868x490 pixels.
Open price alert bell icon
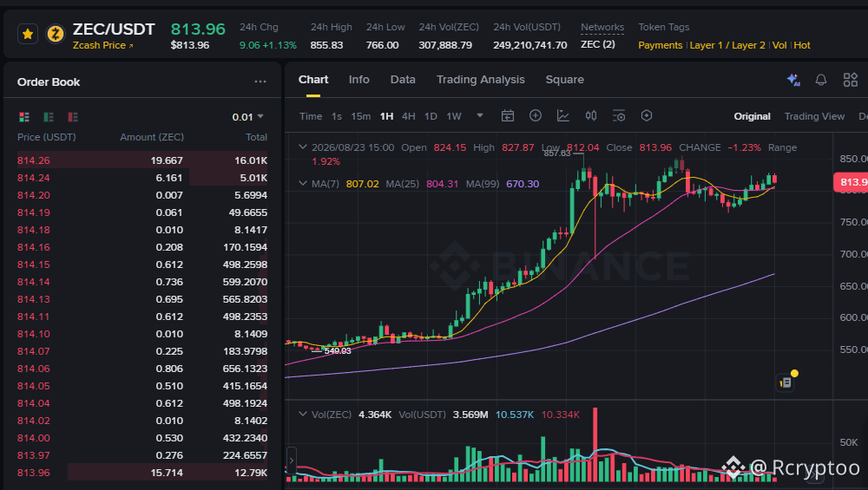(x=821, y=80)
